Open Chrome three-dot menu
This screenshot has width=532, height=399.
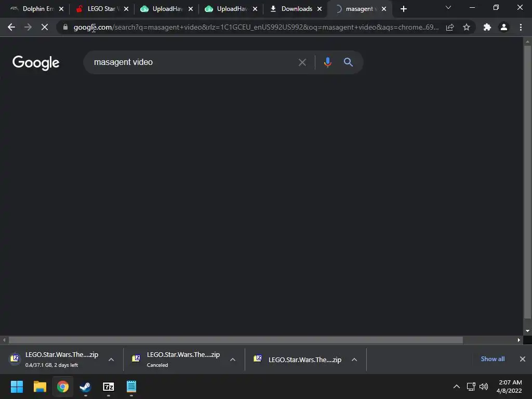[x=521, y=27]
